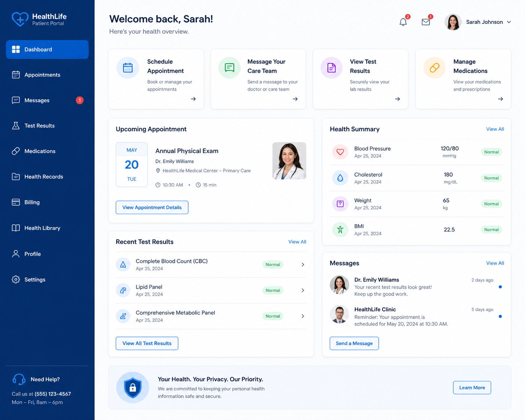This screenshot has width=525, height=420.
Task: Open Test Results in the sidebar
Action: pos(47,126)
